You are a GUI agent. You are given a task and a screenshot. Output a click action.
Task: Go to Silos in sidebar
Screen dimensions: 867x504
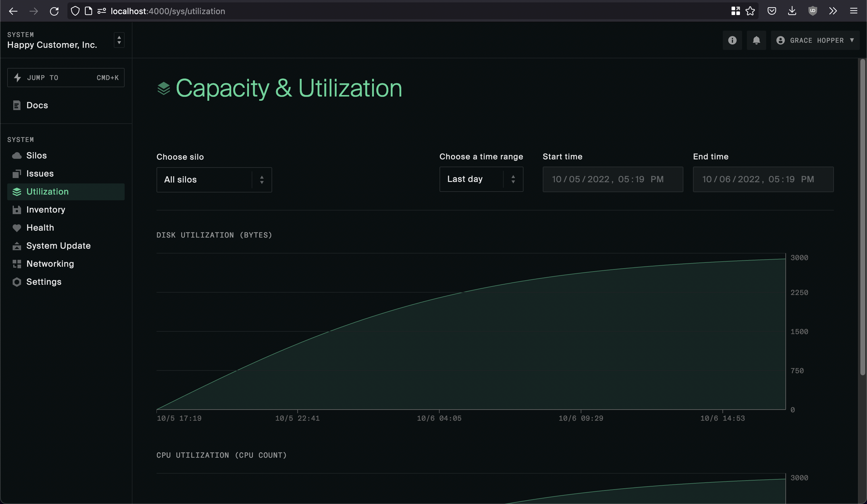pos(36,155)
